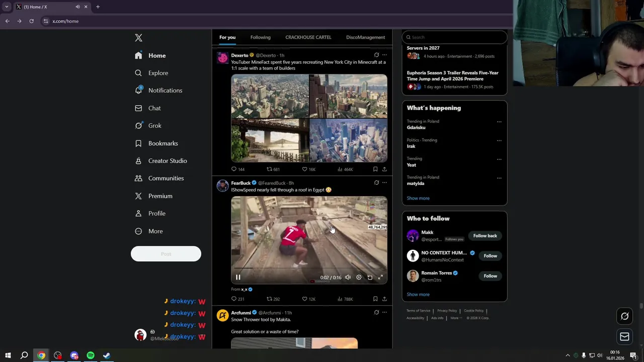Show more Who to follow suggestions
The image size is (644, 362).
click(418, 295)
